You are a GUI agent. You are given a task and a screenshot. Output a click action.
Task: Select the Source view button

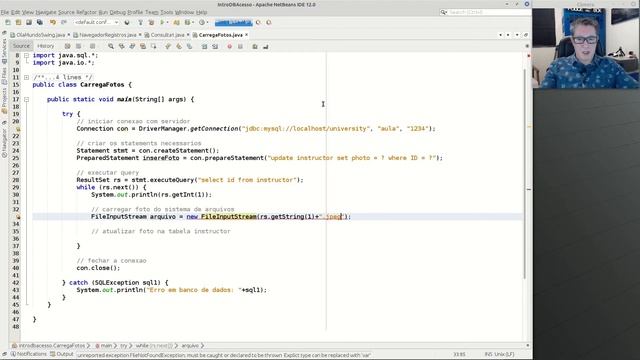21,46
